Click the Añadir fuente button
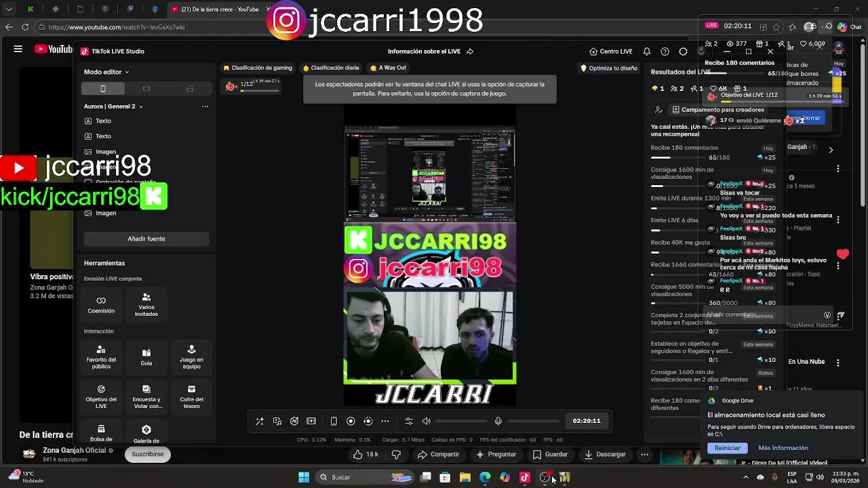This screenshot has width=868, height=488. click(146, 239)
